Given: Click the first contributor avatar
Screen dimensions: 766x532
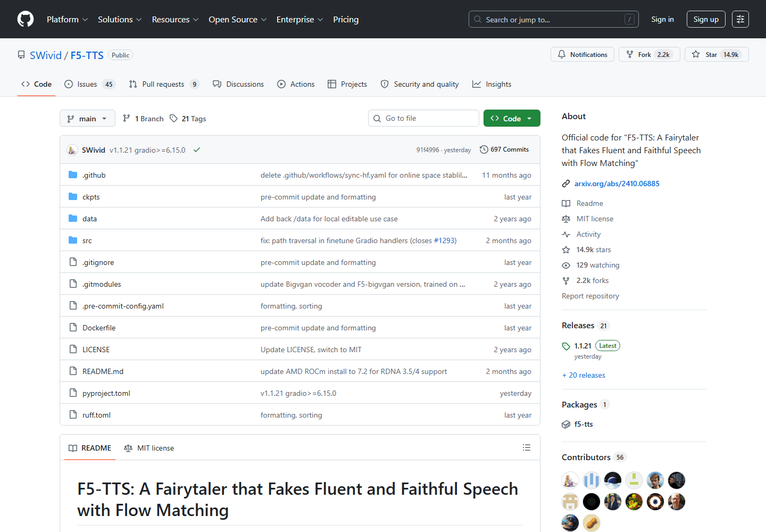Looking at the screenshot, I should pos(570,480).
